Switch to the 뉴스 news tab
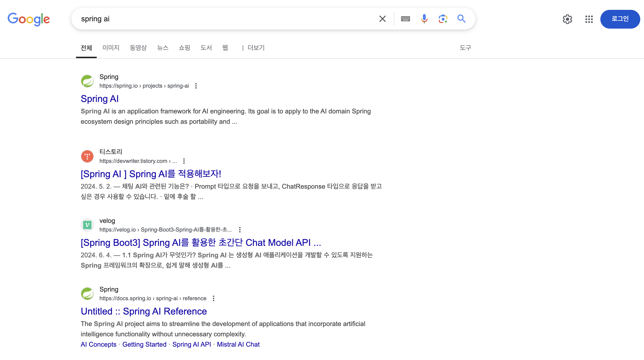Screen dimensions: 644x360 163,48
